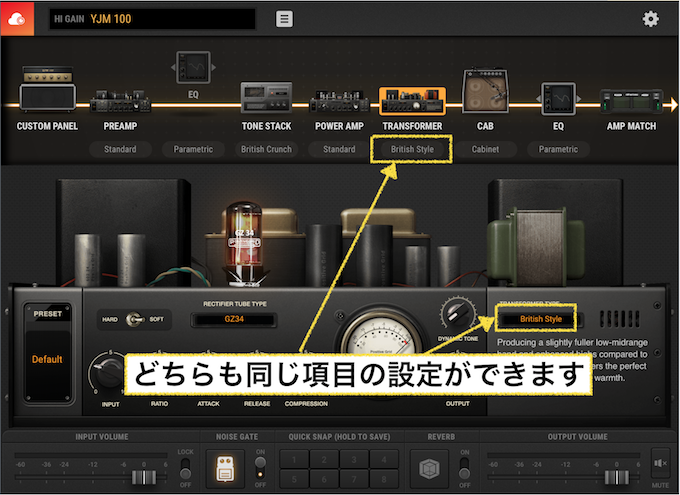The image size is (680, 495).
Task: Click the GZ34 rectifier tube
Action: [244, 244]
